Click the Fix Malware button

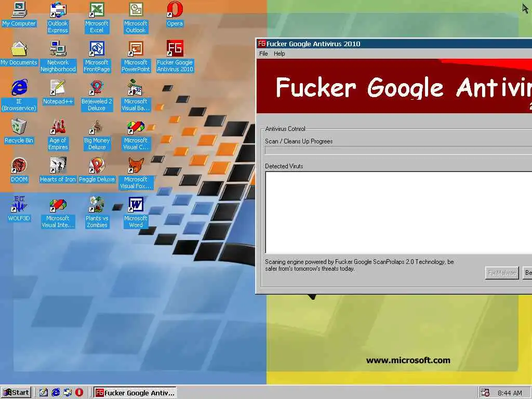click(502, 272)
